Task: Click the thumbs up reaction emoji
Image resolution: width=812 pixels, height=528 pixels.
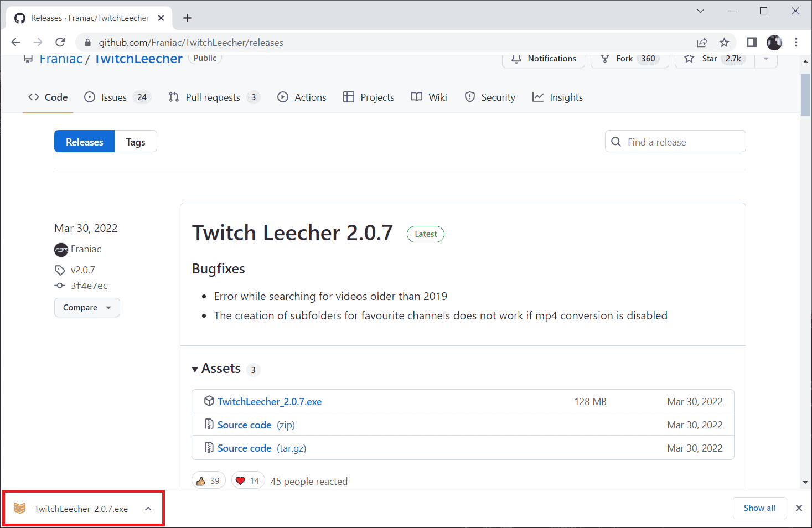Action: (201, 481)
